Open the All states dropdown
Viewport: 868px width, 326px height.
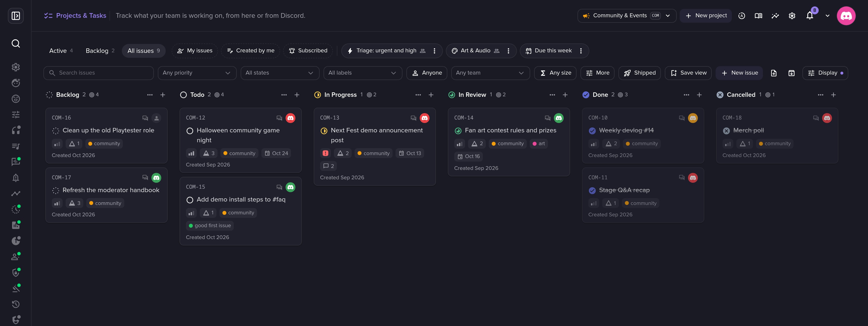click(x=280, y=73)
